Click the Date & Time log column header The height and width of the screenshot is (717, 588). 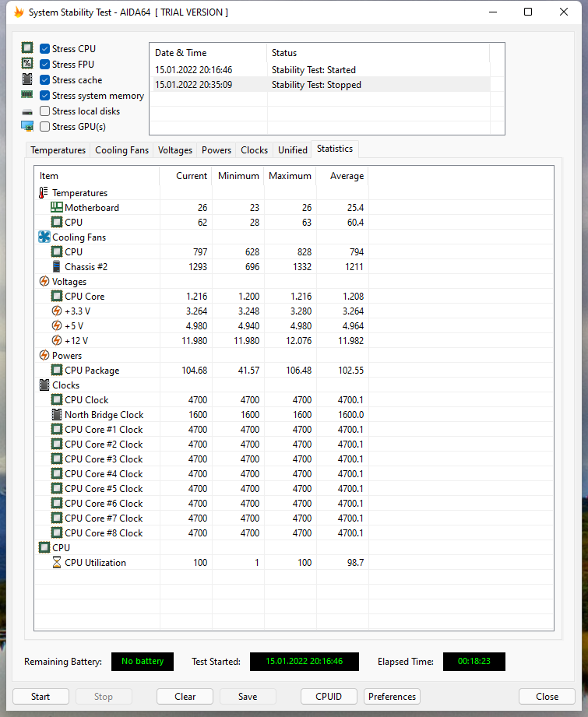[209, 53]
